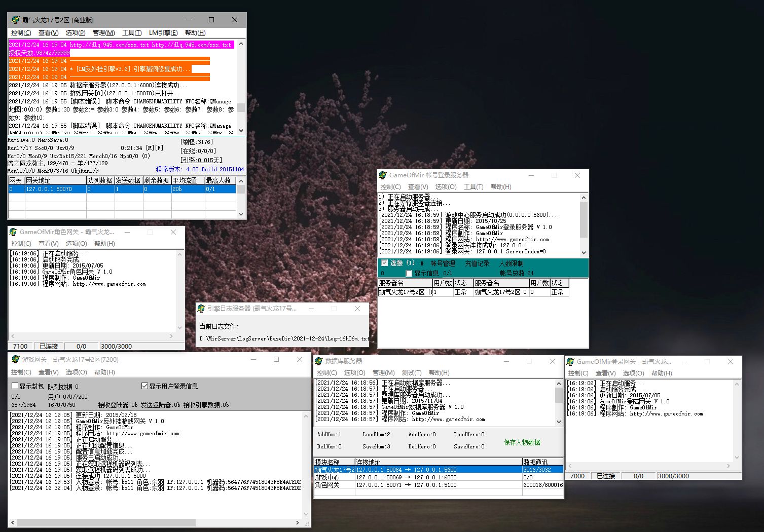Viewport: 764px width, 532px height.
Task: Click the 帐号管理 button
Action: click(x=443, y=263)
